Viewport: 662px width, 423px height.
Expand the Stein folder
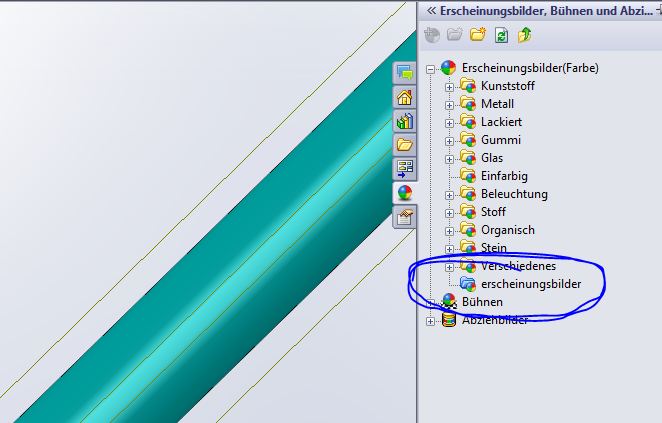tap(449, 249)
